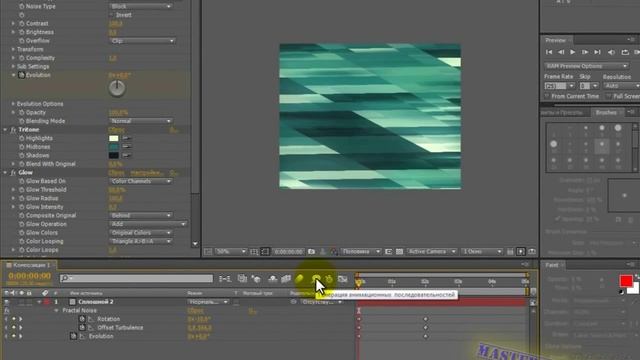
Task: Click the Brainstorm icon in timeline
Action: pos(316,279)
